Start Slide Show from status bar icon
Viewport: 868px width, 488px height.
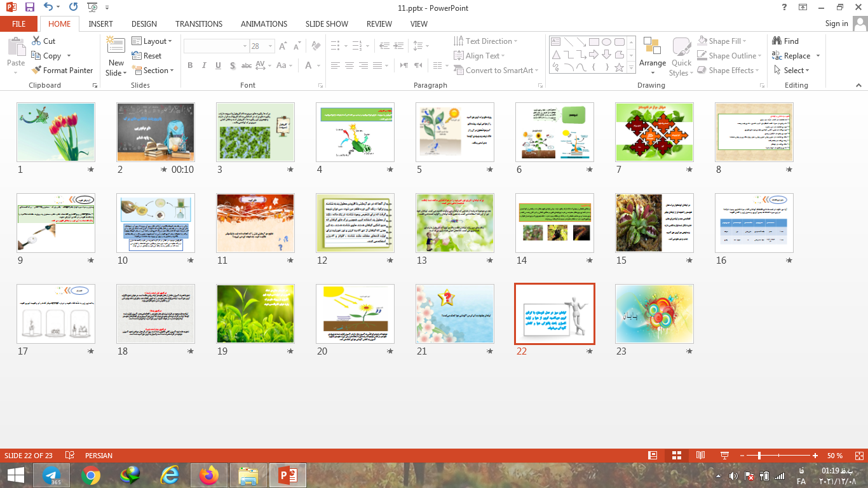click(724, 456)
